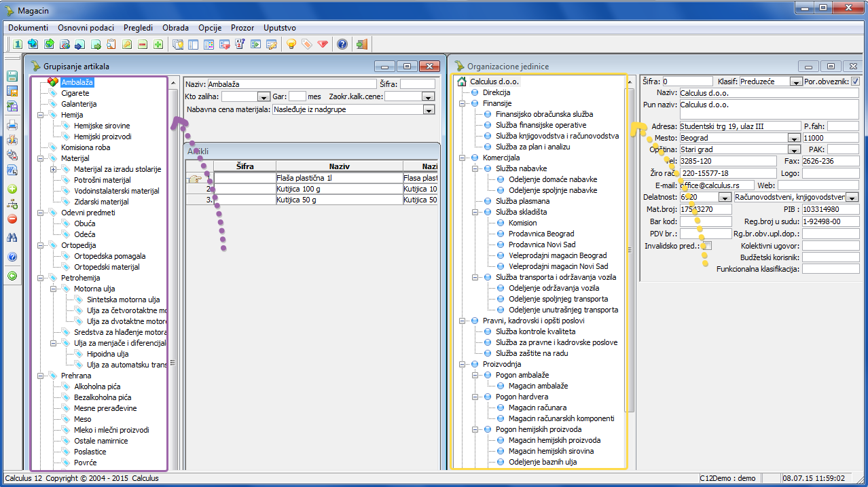Open the Dokumenti menu
Viewport: 868px width, 487px height.
click(x=28, y=28)
